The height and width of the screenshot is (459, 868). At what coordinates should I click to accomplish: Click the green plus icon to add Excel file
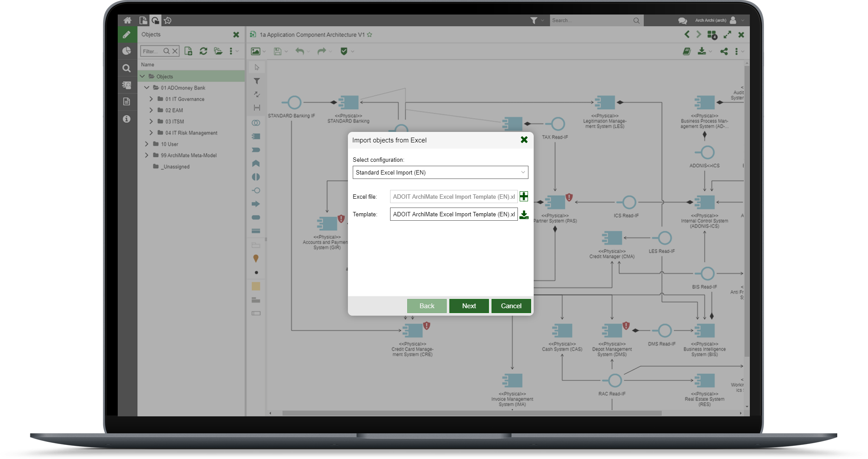pos(524,197)
